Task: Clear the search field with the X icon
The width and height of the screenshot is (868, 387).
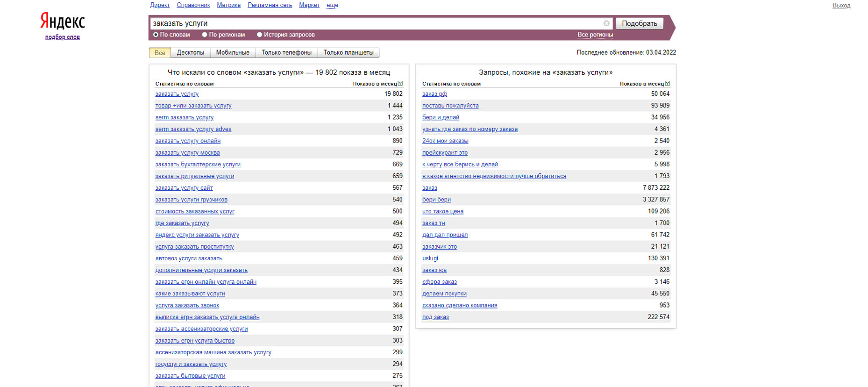Action: point(606,23)
